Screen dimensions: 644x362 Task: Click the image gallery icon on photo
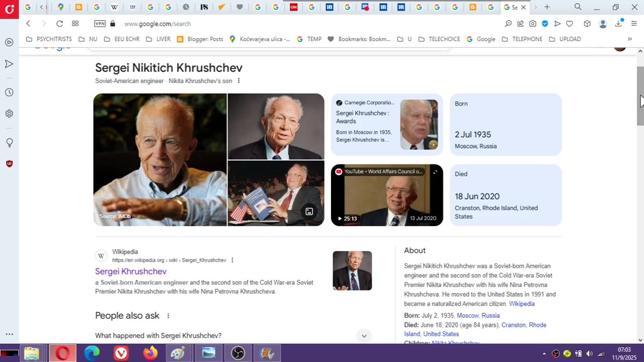click(x=309, y=212)
